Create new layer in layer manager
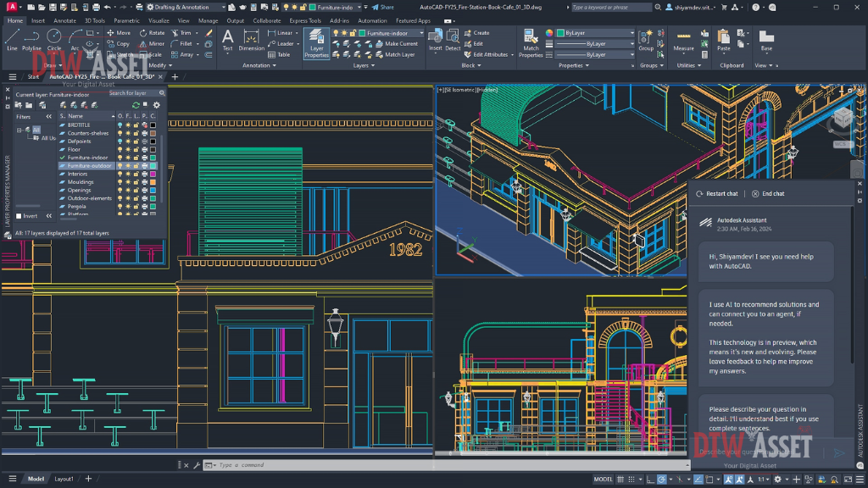 point(63,105)
